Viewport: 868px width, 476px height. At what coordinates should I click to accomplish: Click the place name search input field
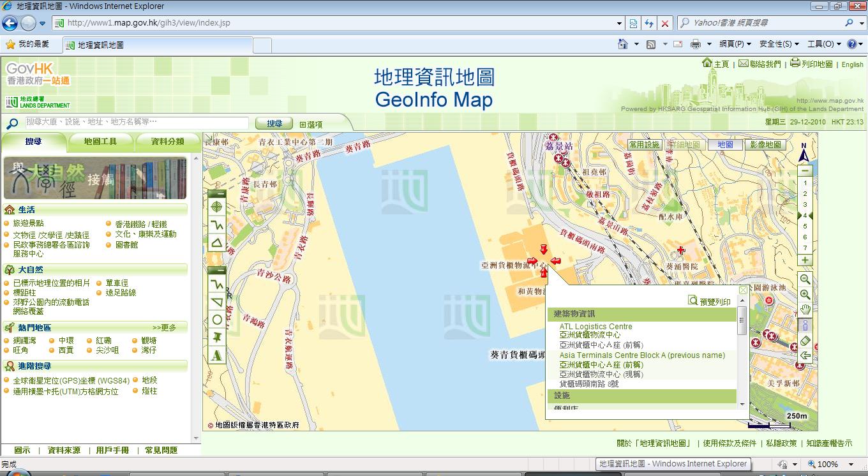pyautogui.click(x=136, y=123)
